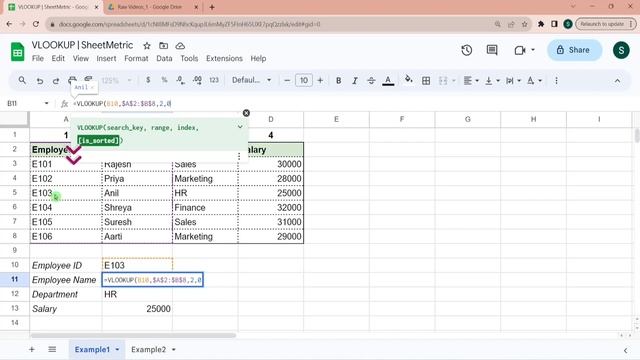Open the Extensions menu
The height and width of the screenshot is (360, 640).
coord(224,58)
